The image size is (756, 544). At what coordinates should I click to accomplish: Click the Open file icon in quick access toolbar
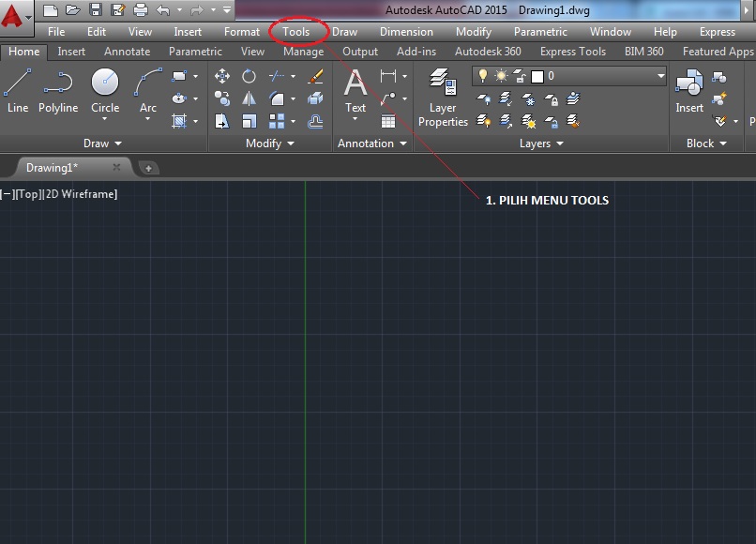point(73,9)
